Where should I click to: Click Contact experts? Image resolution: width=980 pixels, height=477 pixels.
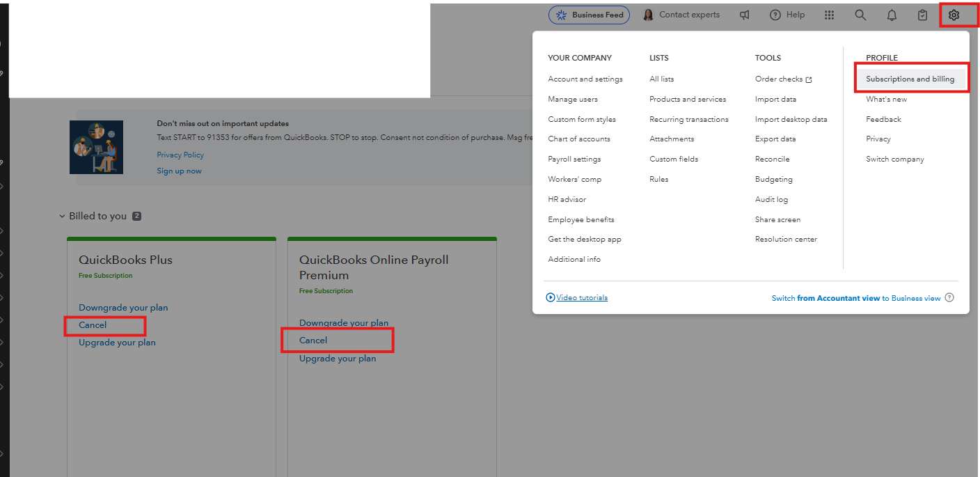(x=681, y=15)
